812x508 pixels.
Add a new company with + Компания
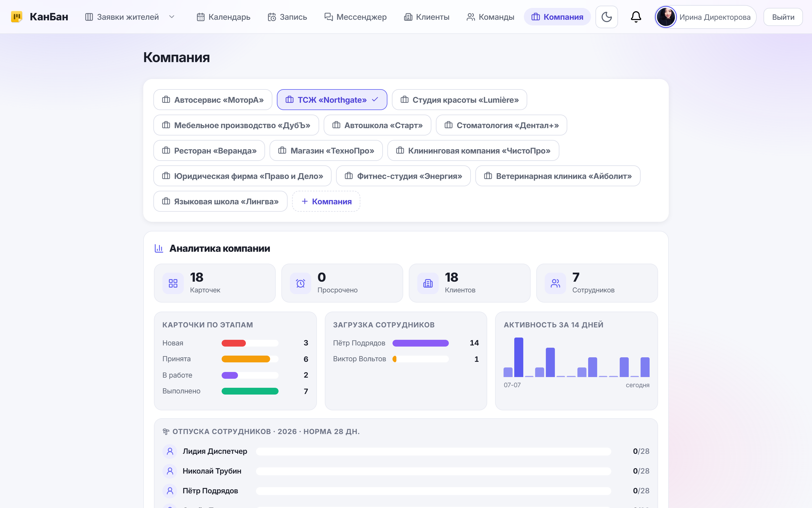tap(326, 201)
